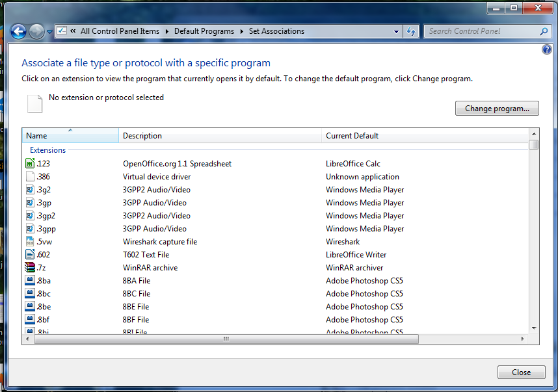
Task: Select the .602 T602 Text File row
Action: click(x=163, y=255)
